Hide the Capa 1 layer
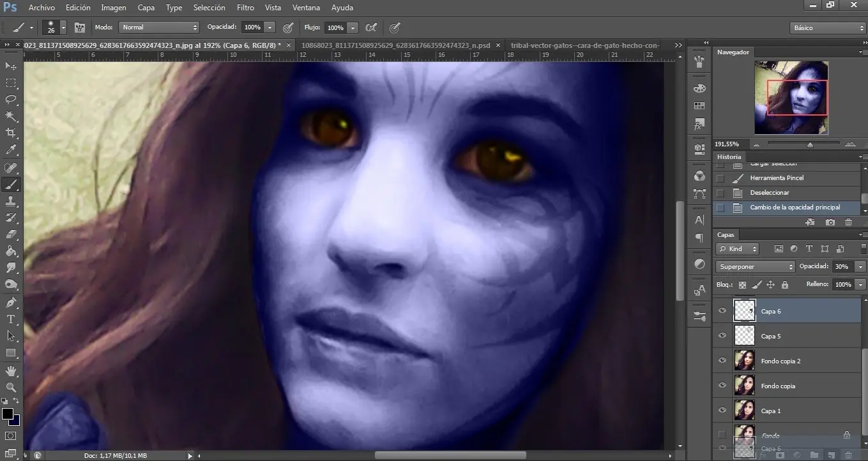Screen dimensions: 868x461 point(722,411)
